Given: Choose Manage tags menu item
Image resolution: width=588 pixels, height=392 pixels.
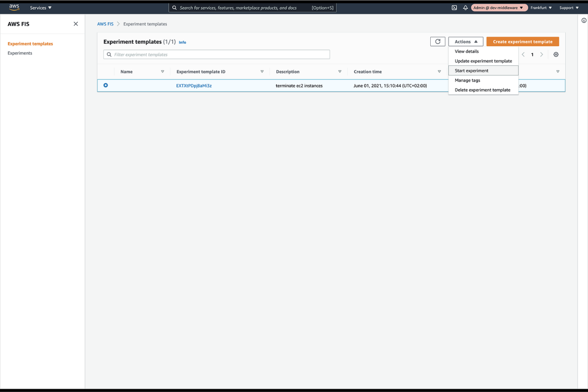Looking at the screenshot, I should pos(483,80).
